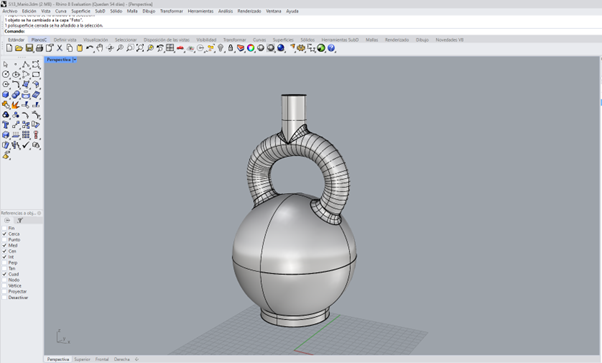Open the Perspectiva viewport title dropdown arrow
Screen dimensions: 602x363
coord(74,60)
